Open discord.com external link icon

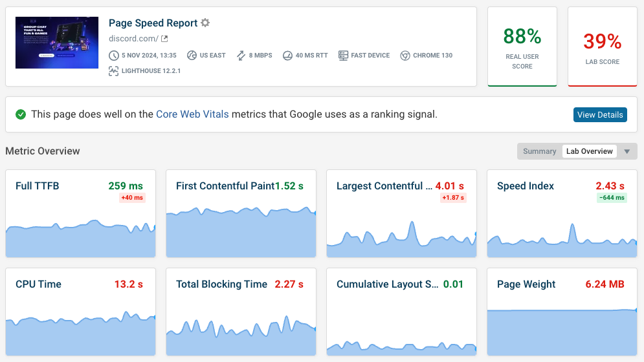pyautogui.click(x=164, y=39)
